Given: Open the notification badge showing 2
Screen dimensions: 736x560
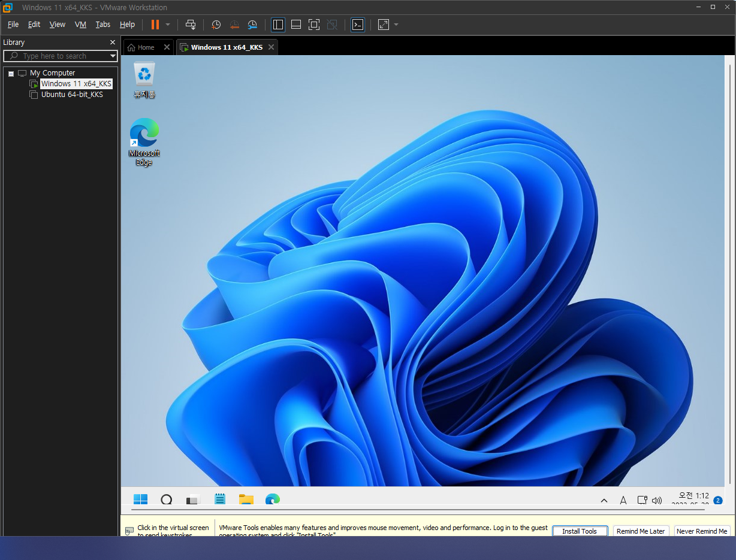Looking at the screenshot, I should 718,500.
